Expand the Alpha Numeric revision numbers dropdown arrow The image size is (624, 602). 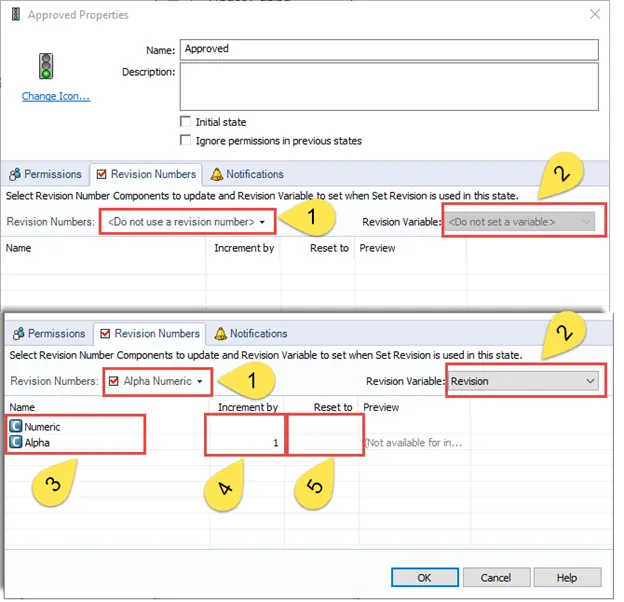(200, 381)
